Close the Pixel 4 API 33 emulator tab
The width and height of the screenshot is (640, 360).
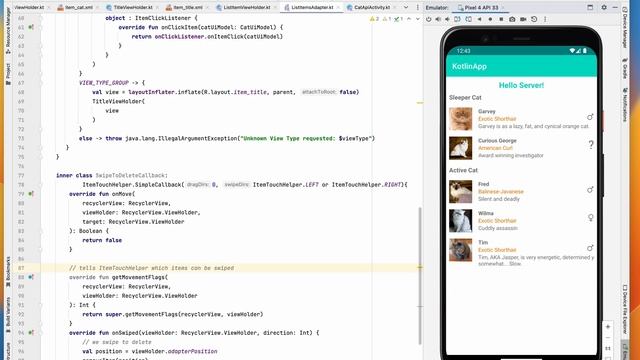point(503,8)
